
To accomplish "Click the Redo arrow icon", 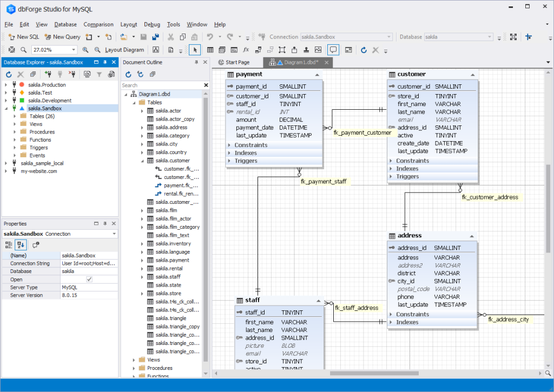I will [230, 37].
